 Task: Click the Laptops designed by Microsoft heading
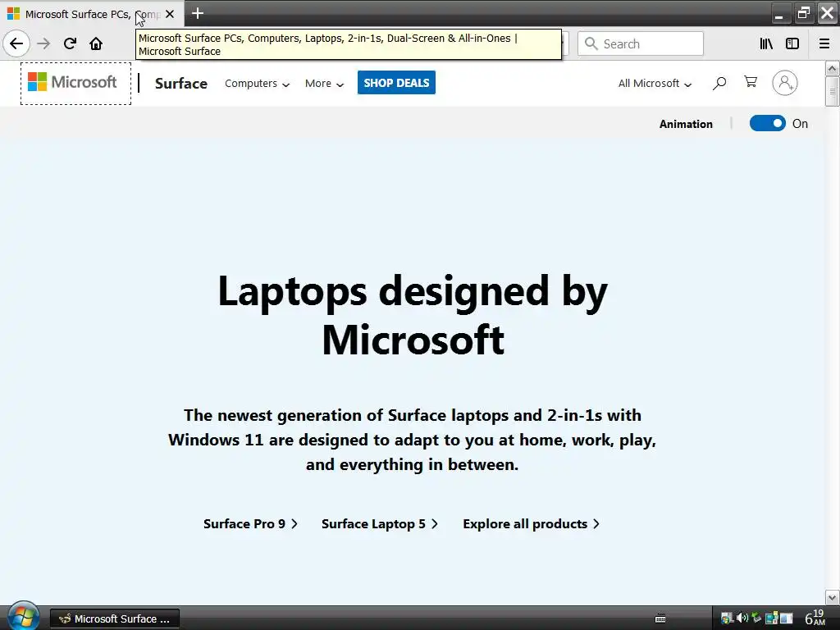(x=413, y=314)
